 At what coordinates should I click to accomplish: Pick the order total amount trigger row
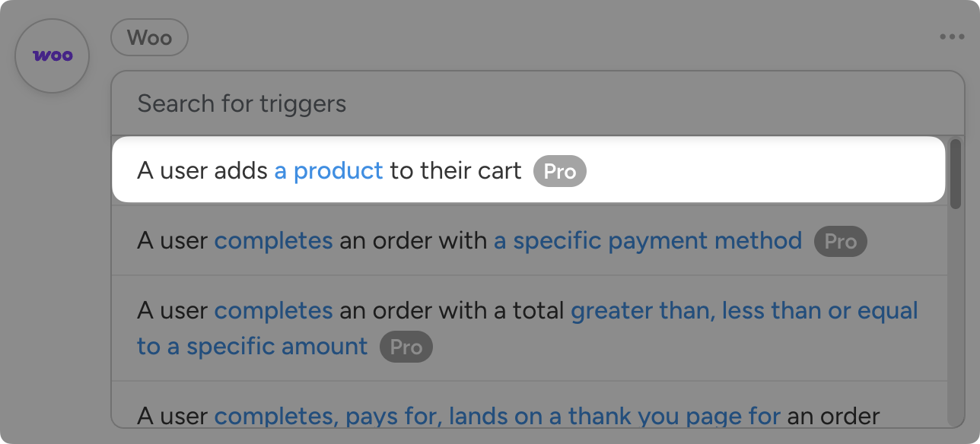coord(647,346)
